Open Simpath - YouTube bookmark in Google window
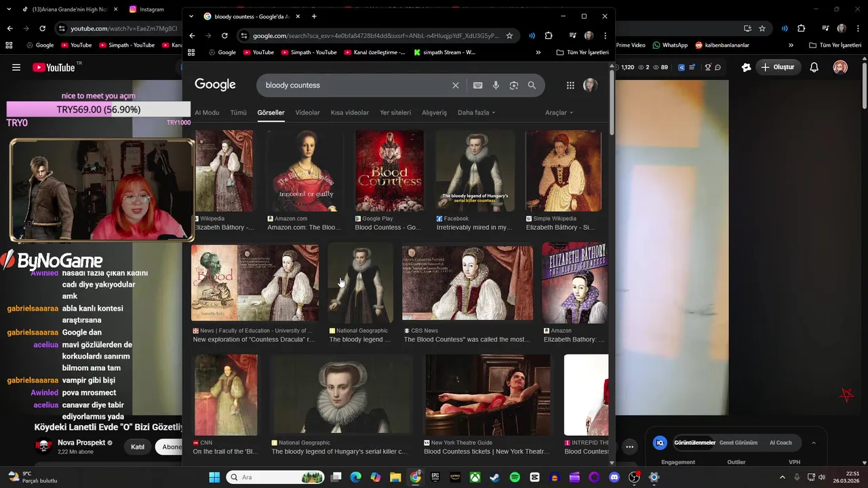This screenshot has height=488, width=868. coord(309,52)
